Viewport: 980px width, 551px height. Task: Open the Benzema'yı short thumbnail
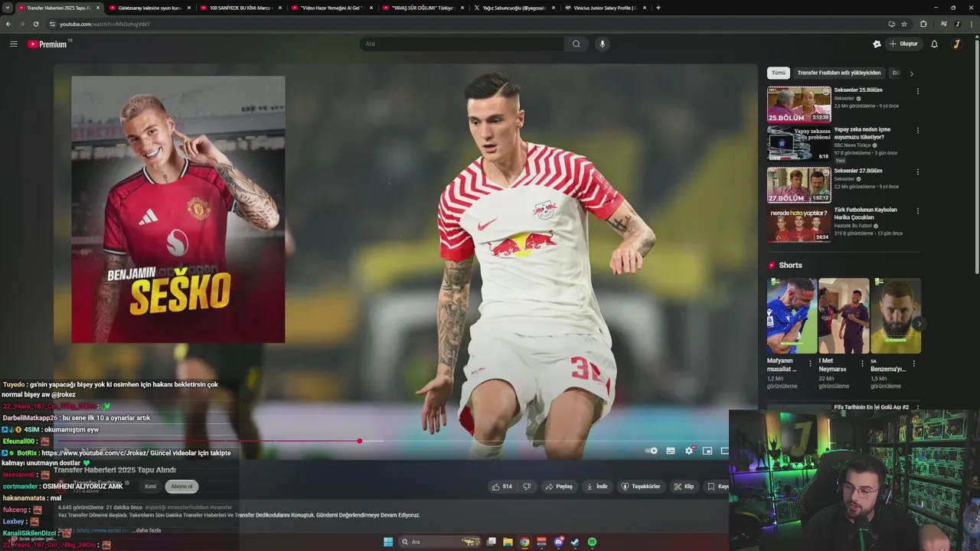tap(895, 315)
